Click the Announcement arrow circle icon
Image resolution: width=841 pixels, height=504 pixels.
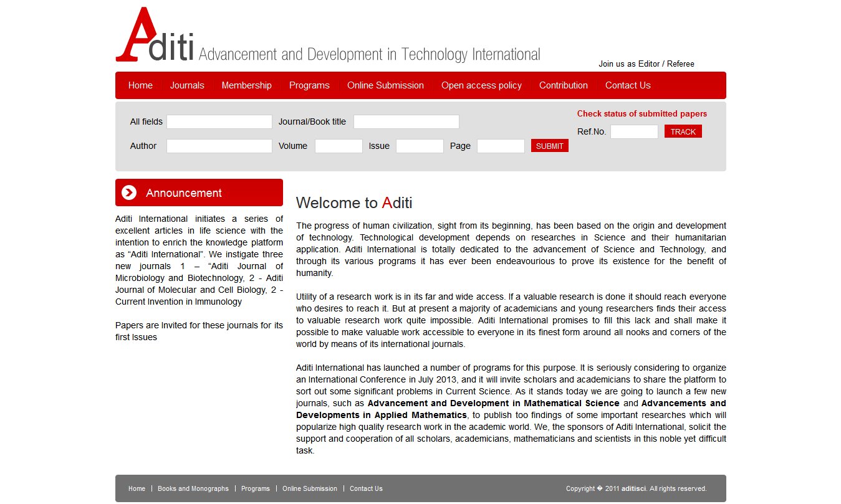click(x=129, y=193)
